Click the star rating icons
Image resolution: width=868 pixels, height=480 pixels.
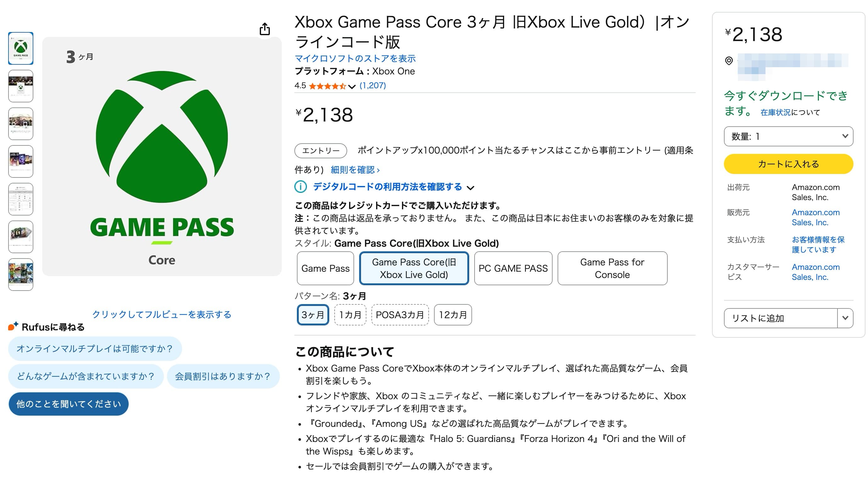click(x=327, y=86)
